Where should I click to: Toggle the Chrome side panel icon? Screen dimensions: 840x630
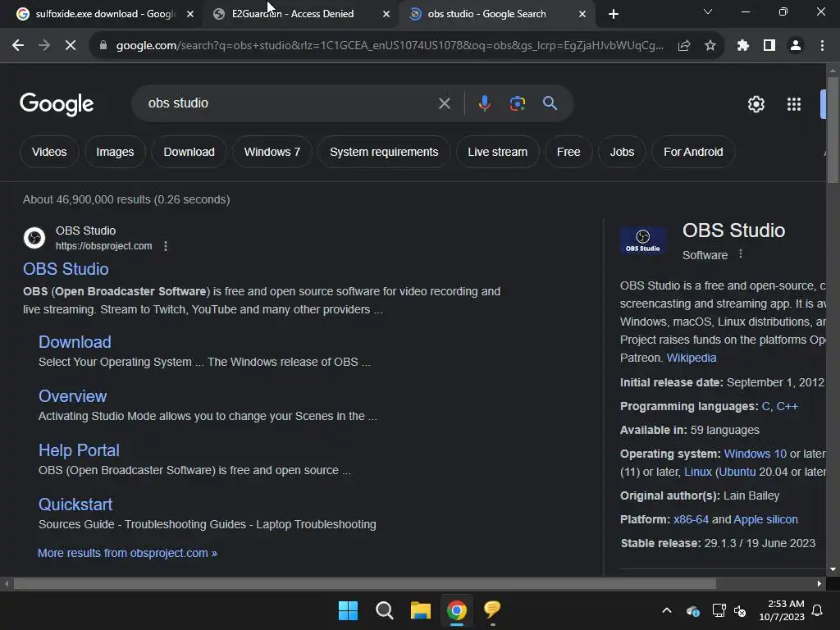[x=769, y=46]
